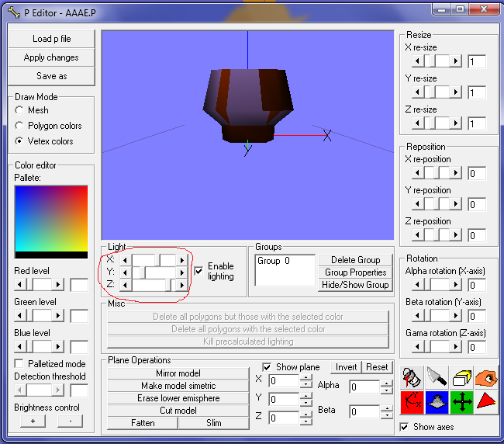Select the paint bucket tool
The image size is (504, 444).
tap(412, 378)
